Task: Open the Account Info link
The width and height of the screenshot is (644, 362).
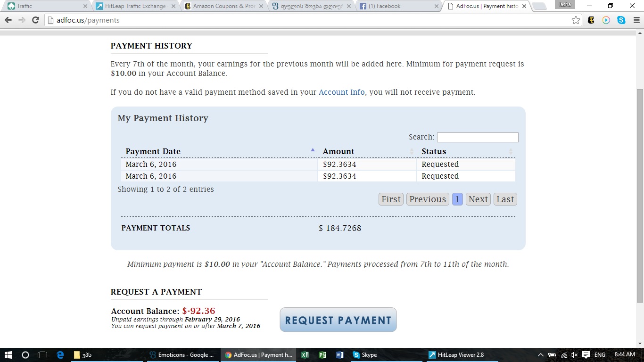Action: click(342, 92)
